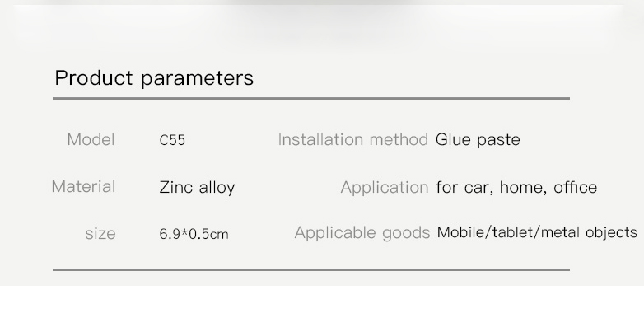The width and height of the screenshot is (644, 318).
Task: Select the size label
Action: pyautogui.click(x=100, y=234)
